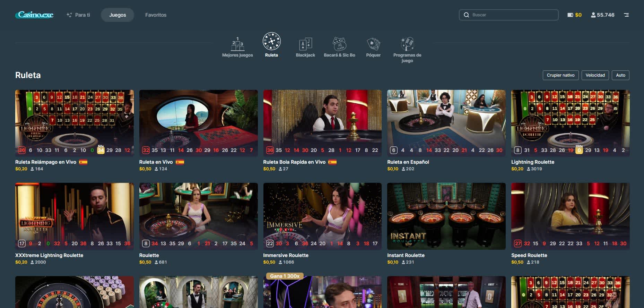The width and height of the screenshot is (644, 308).
Task: Click the Ruleta en Español title
Action: pyautogui.click(x=408, y=162)
